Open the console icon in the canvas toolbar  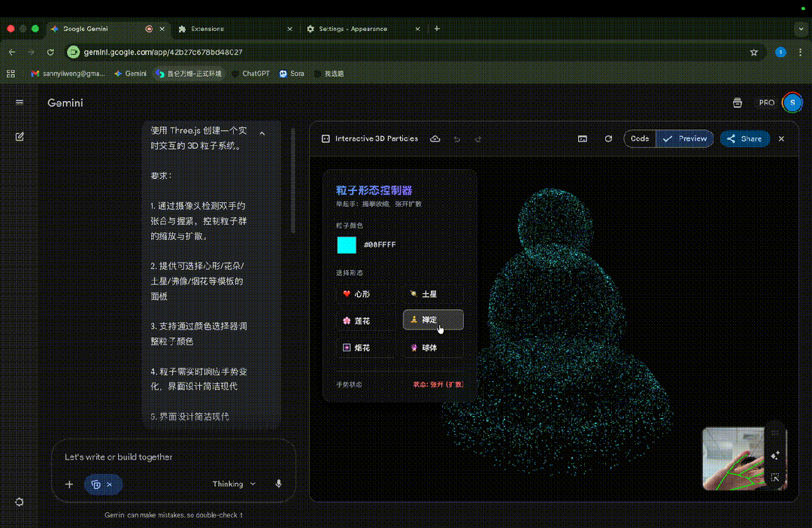(582, 139)
